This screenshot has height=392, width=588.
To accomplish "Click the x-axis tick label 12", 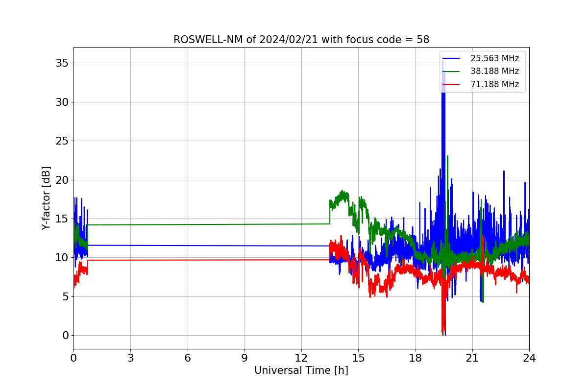I will (301, 358).
